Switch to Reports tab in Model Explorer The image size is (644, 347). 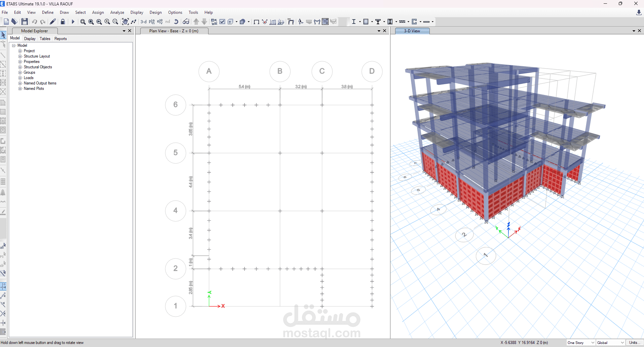(61, 39)
